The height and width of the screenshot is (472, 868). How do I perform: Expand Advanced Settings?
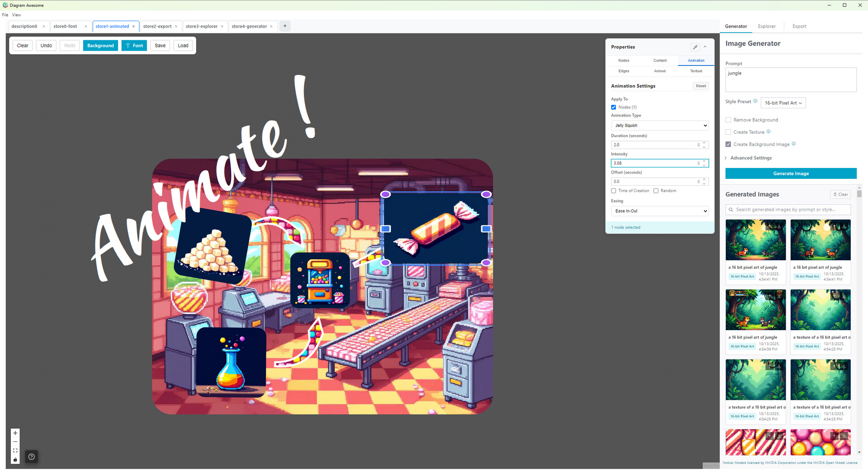click(750, 158)
